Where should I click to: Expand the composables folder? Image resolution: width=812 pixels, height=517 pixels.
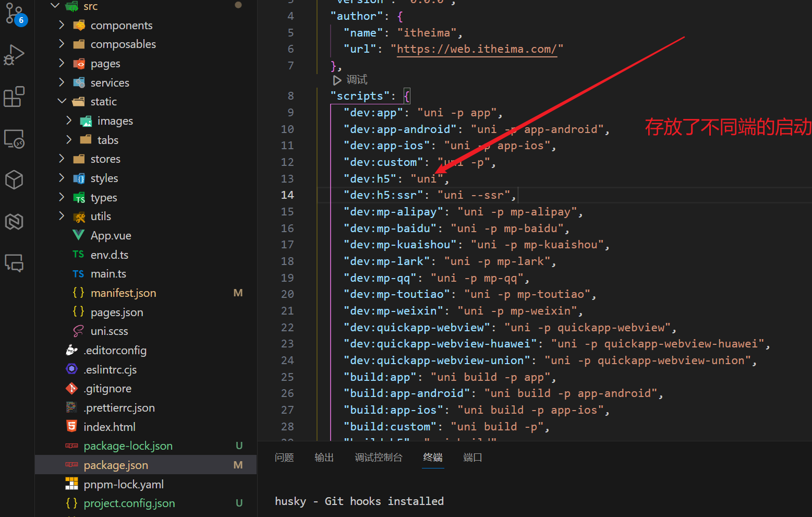coord(62,44)
